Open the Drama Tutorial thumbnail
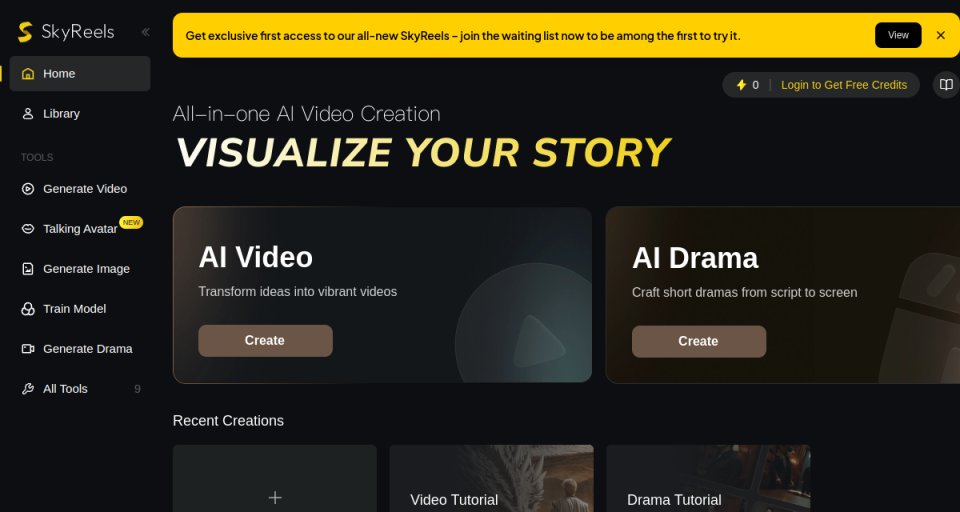 click(708, 479)
